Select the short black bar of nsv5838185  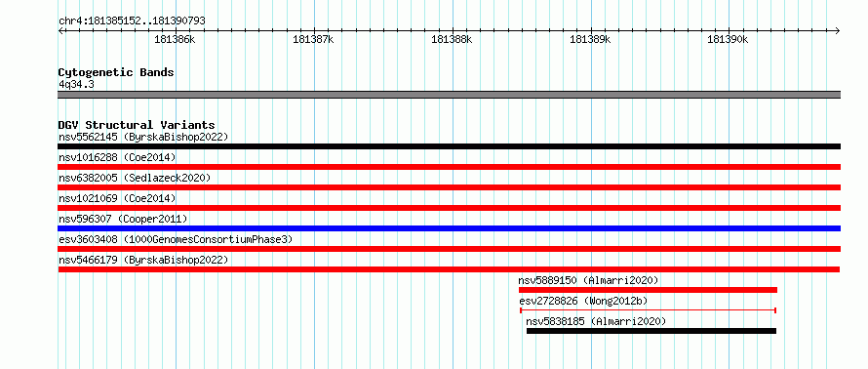[651, 331]
